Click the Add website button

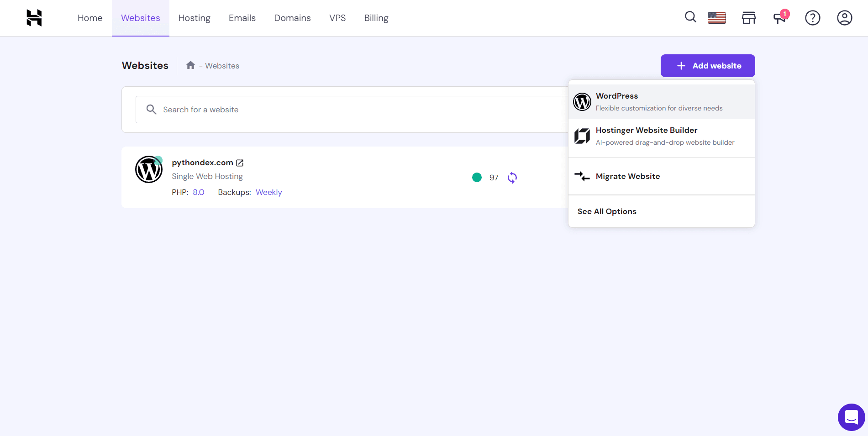coord(707,65)
